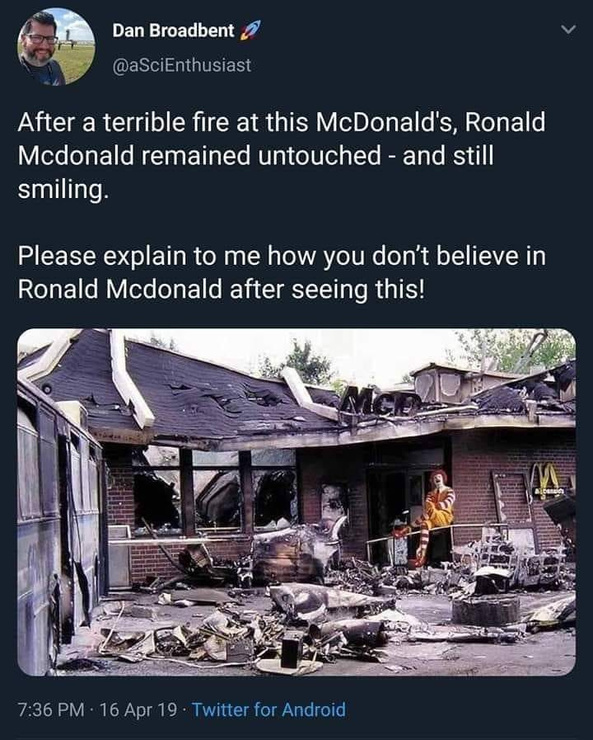593x740 pixels.
Task: Tap the Ronald McDonald statue in photo
Action: (x=433, y=515)
